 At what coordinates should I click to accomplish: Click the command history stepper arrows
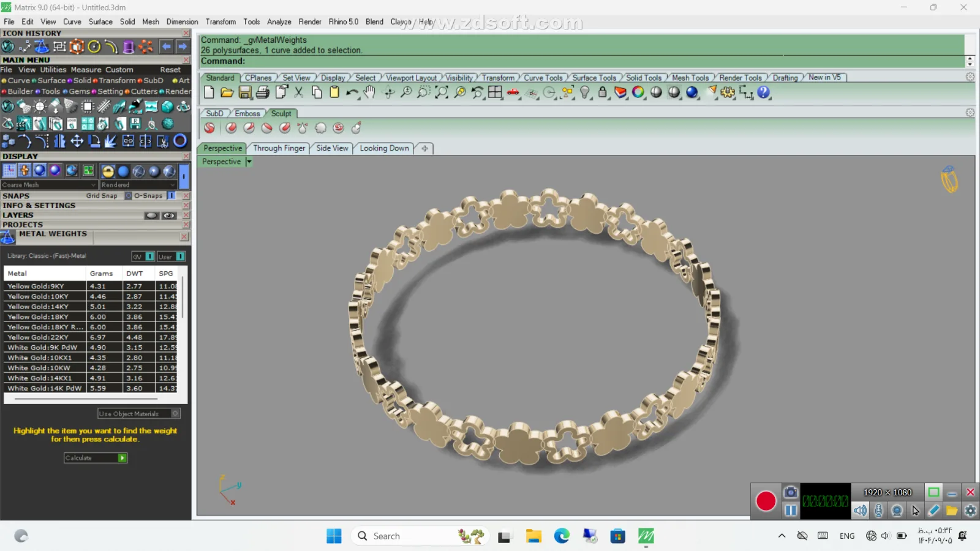(970, 61)
